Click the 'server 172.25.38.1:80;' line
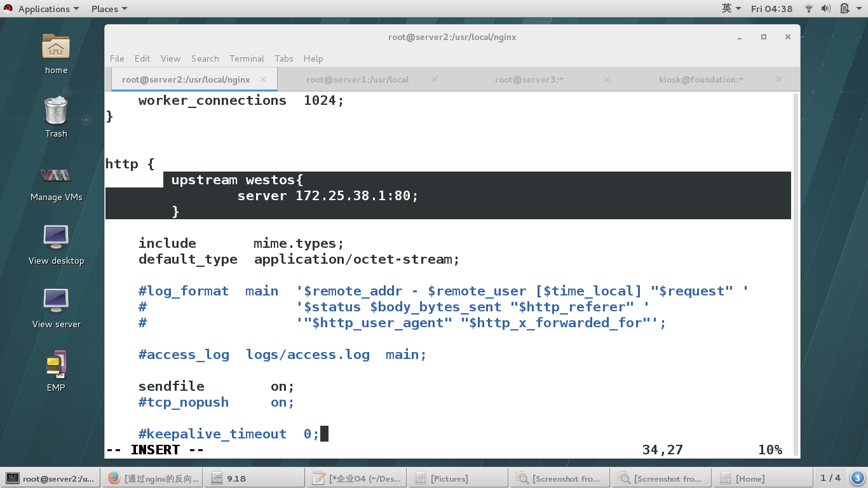868x488 pixels. (x=328, y=196)
